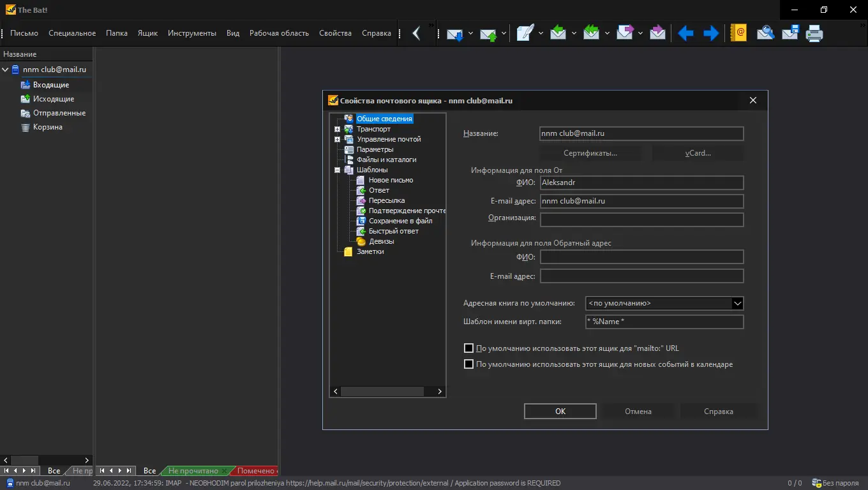Image resolution: width=868 pixels, height=490 pixels.
Task: Click the Организация input field
Action: tap(642, 220)
